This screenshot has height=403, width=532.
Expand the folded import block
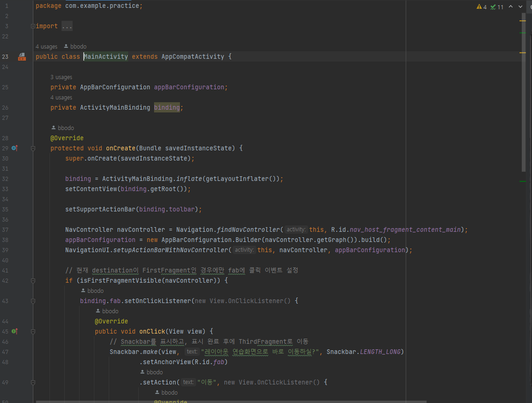pos(33,26)
